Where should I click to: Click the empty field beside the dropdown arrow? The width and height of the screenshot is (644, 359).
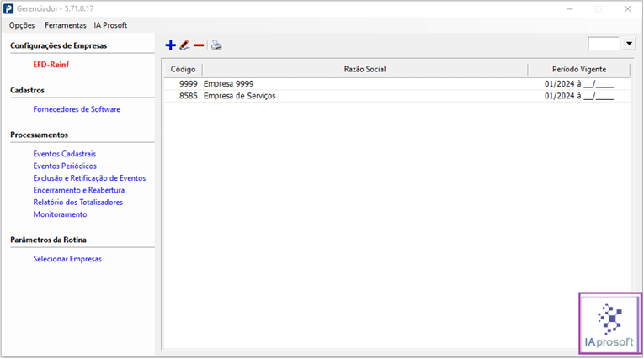coord(604,43)
